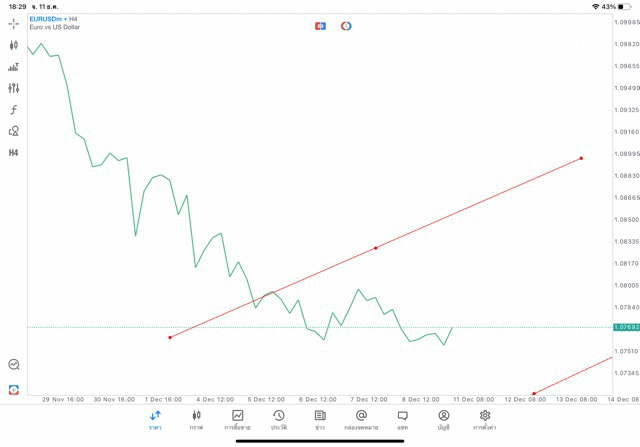
Task: Open the candlestick chart type icon
Action: pos(14,45)
